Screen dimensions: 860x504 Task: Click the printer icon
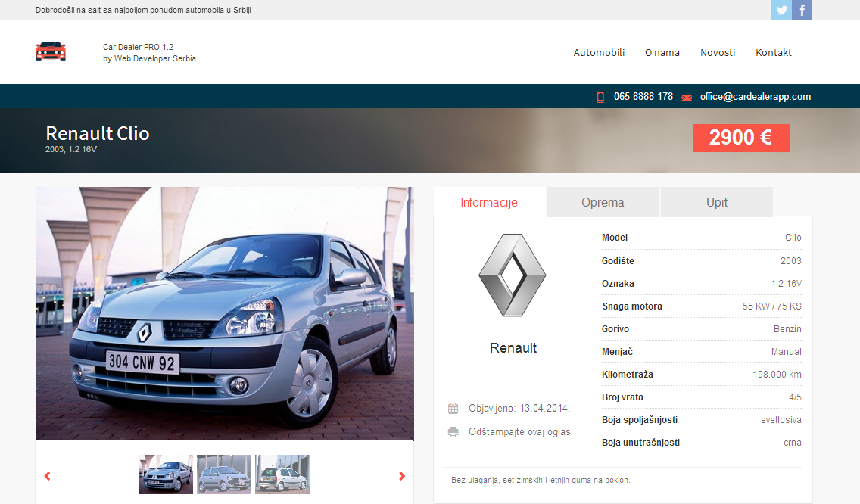[453, 432]
